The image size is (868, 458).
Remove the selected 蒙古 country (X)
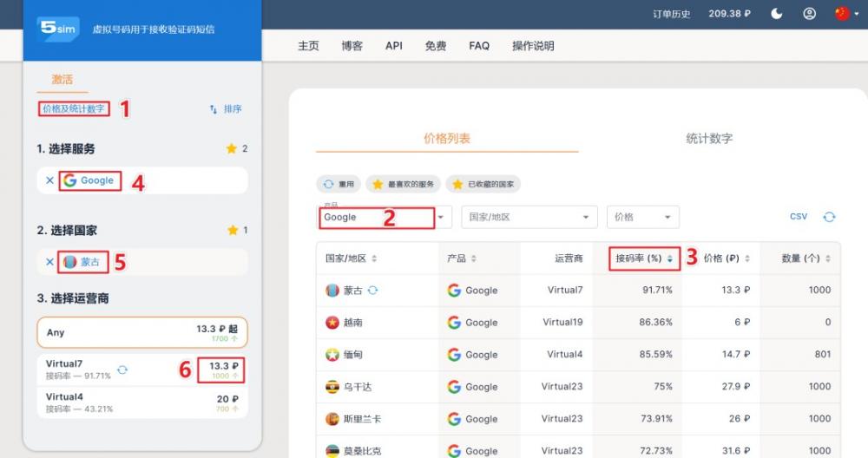point(49,262)
